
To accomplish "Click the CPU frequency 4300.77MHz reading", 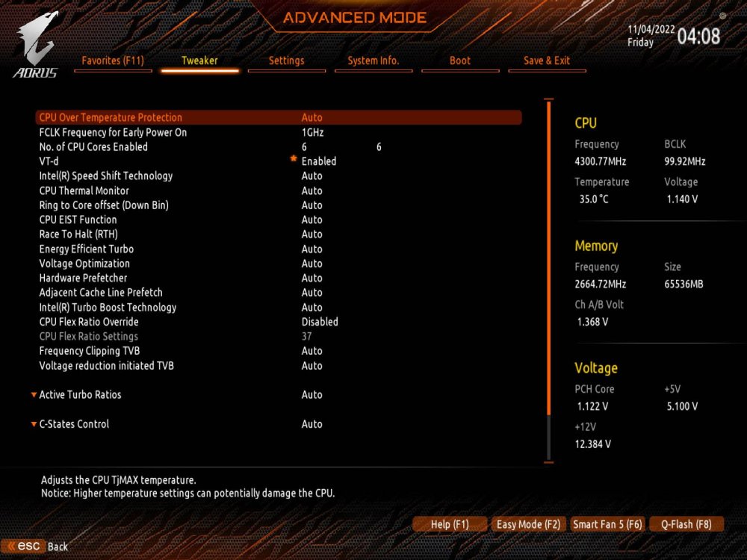I will point(601,161).
